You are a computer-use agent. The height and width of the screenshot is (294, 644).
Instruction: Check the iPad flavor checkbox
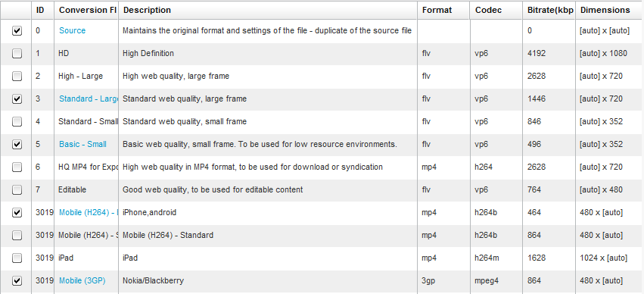pos(17,258)
